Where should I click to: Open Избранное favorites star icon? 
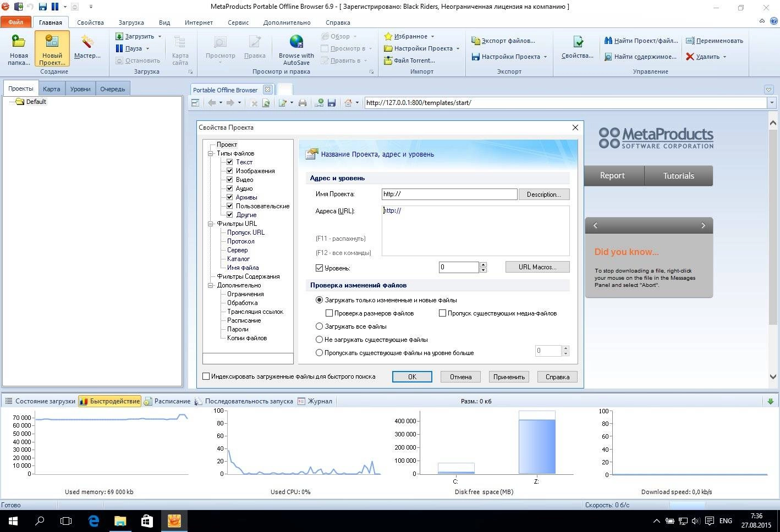(x=388, y=36)
